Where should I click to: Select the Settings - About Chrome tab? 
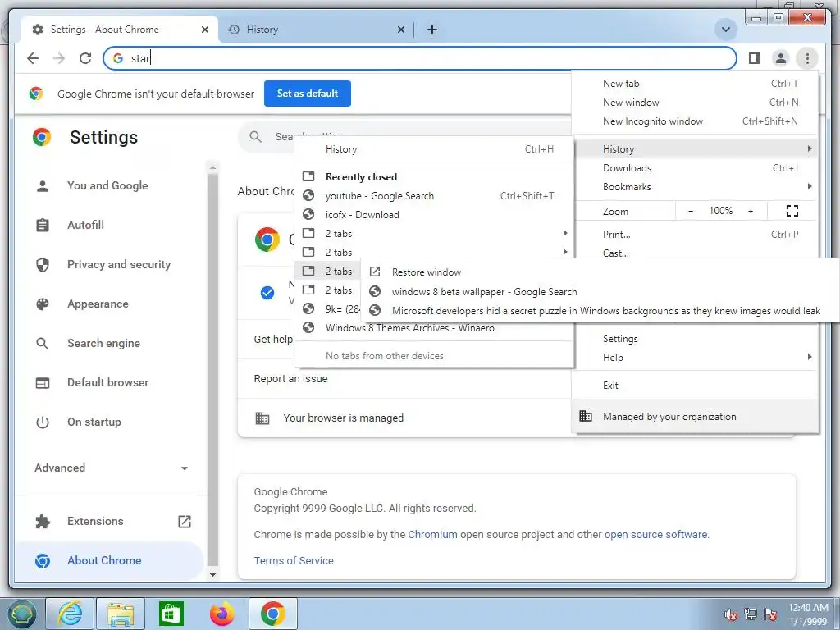(120, 30)
